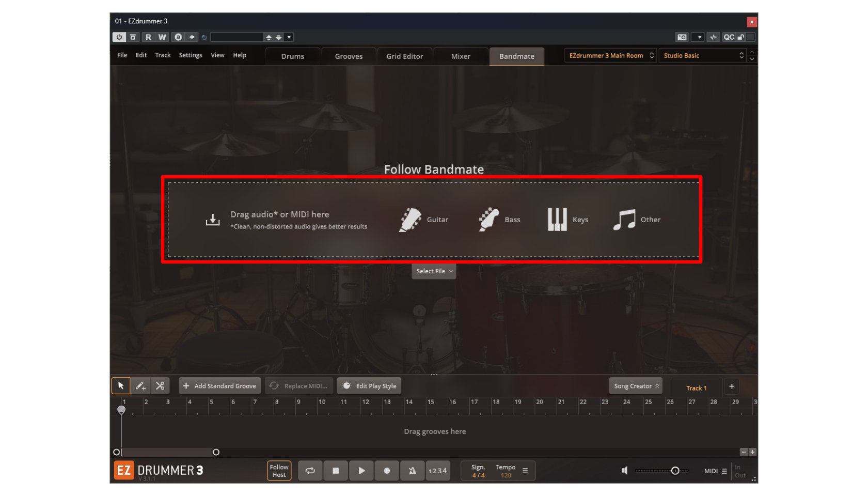Click the speaker volume icon

pyautogui.click(x=625, y=471)
